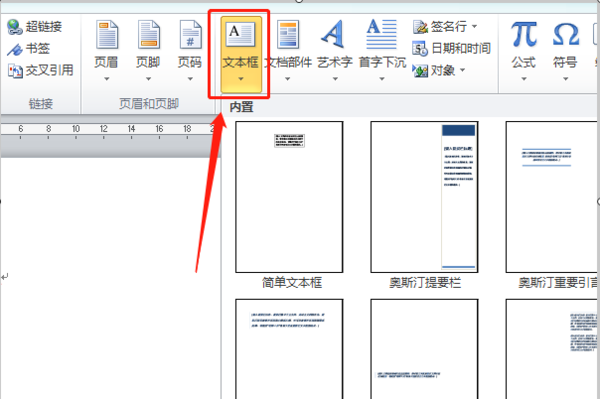600x399 pixels.
Task: Click the Quick Parts (文档部件) icon
Action: (288, 35)
